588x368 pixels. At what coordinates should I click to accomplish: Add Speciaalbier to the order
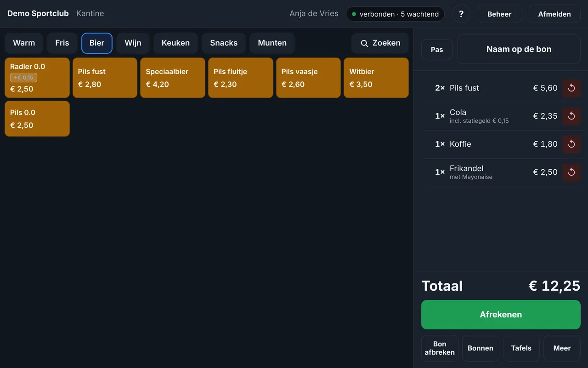point(173,78)
